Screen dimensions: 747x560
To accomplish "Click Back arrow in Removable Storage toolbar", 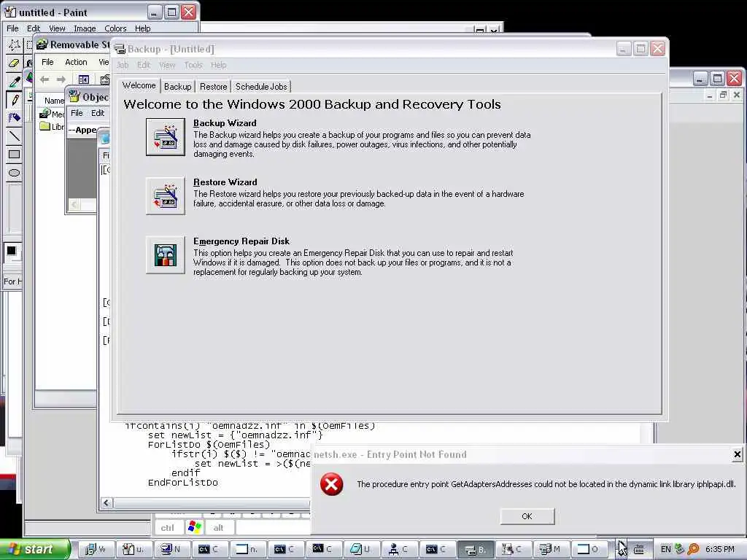I will pos(44,79).
